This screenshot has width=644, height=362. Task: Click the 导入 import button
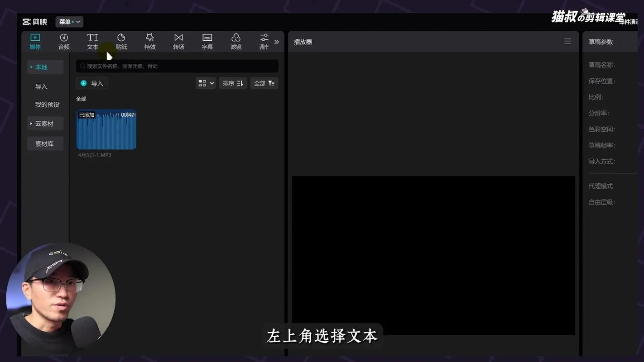92,83
